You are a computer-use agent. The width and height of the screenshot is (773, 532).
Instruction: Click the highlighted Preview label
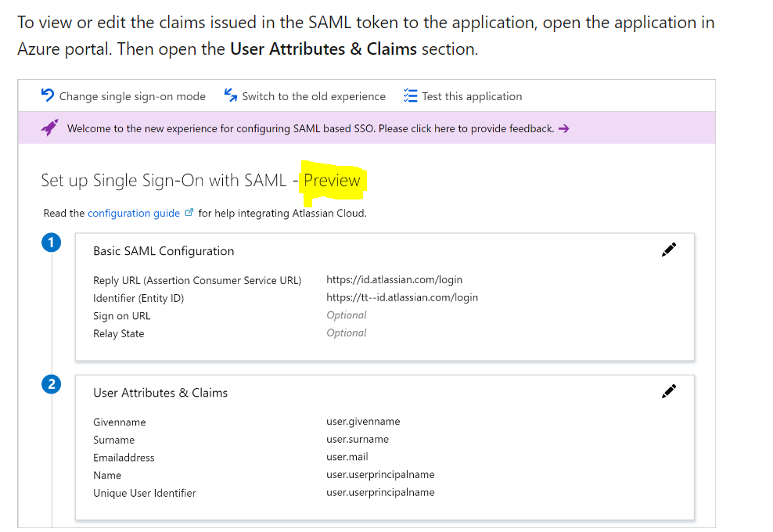click(x=333, y=181)
